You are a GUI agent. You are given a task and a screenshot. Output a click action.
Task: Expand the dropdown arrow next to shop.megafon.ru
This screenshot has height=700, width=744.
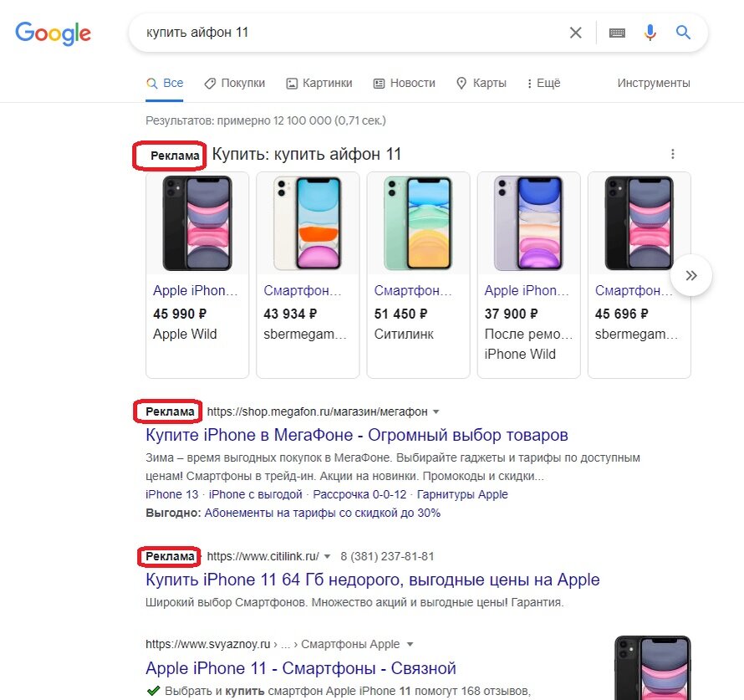pyautogui.click(x=436, y=411)
